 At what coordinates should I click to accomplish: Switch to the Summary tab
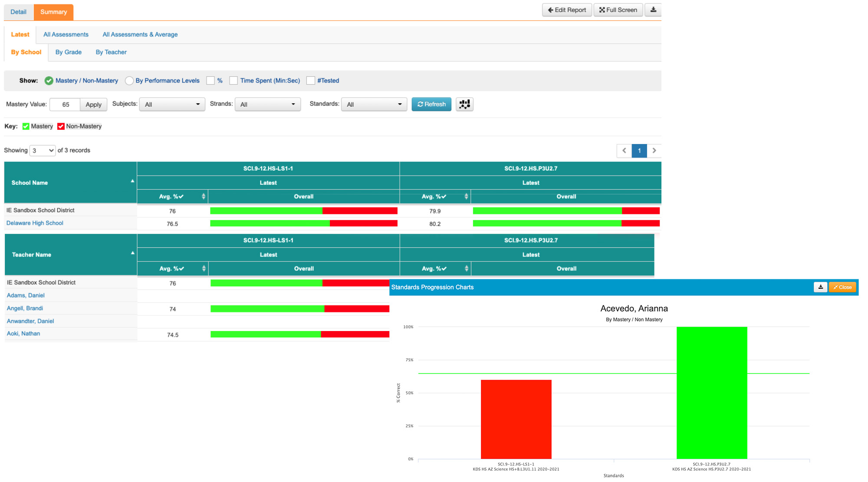(54, 12)
